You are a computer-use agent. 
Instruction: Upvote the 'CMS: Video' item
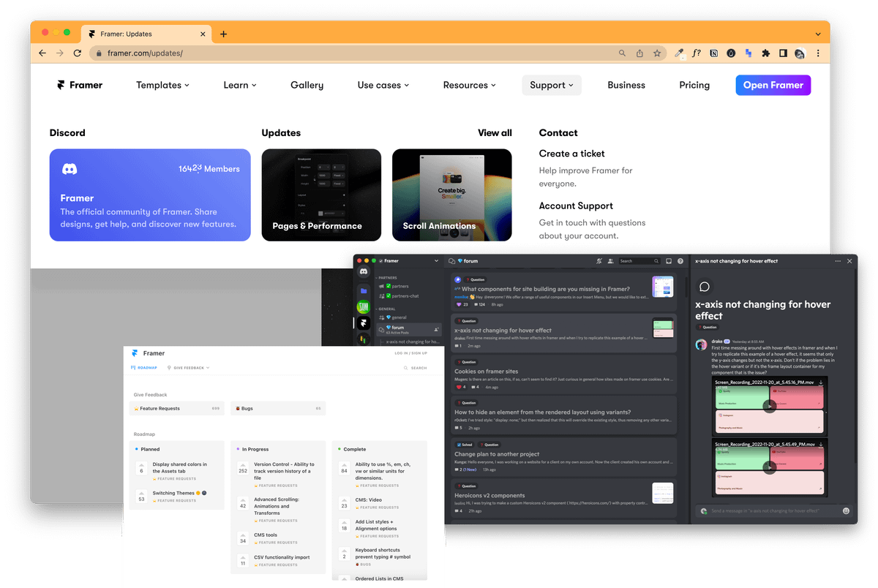point(344,503)
